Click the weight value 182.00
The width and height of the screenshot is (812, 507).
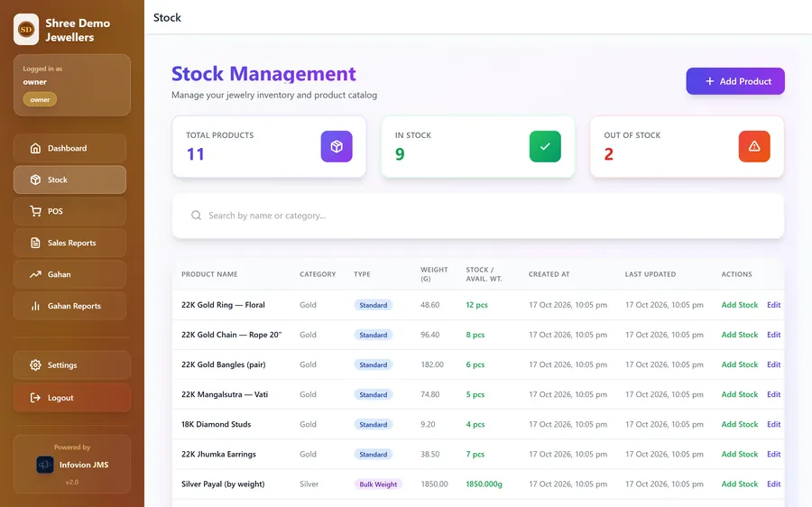pyautogui.click(x=432, y=364)
